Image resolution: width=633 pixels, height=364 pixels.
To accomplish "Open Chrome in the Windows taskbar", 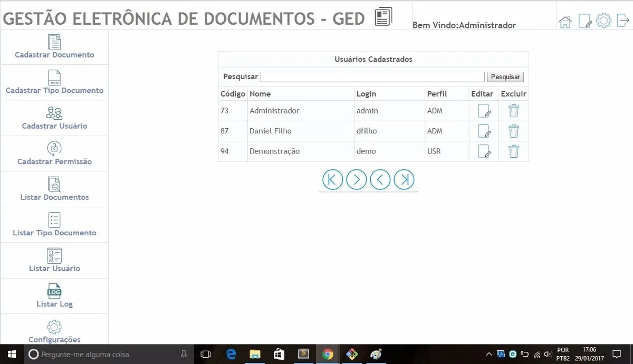I will [328, 355].
